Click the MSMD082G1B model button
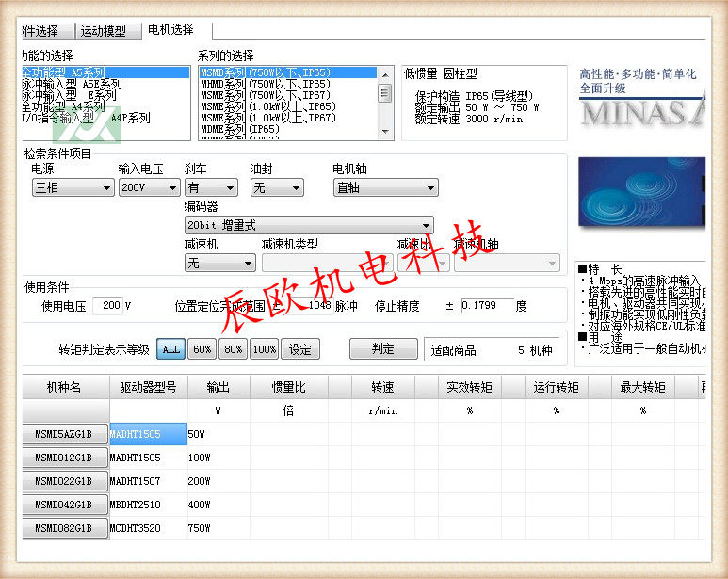Viewport: 728px width, 579px height. point(65,528)
